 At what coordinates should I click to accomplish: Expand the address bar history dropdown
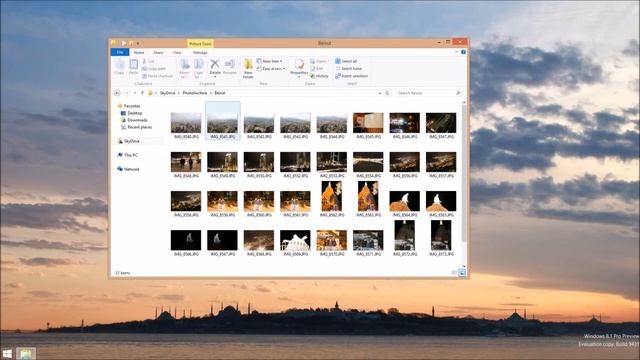pyautogui.click(x=380, y=93)
